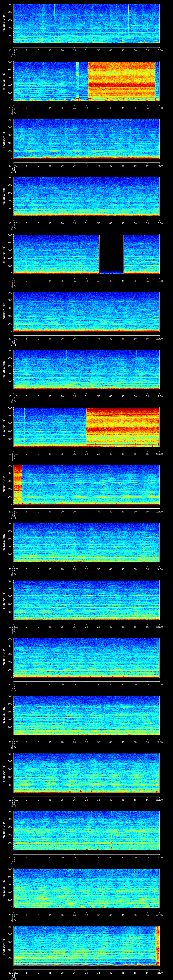
Task: Click the "25:00" end time label
Action: point(159,627)
